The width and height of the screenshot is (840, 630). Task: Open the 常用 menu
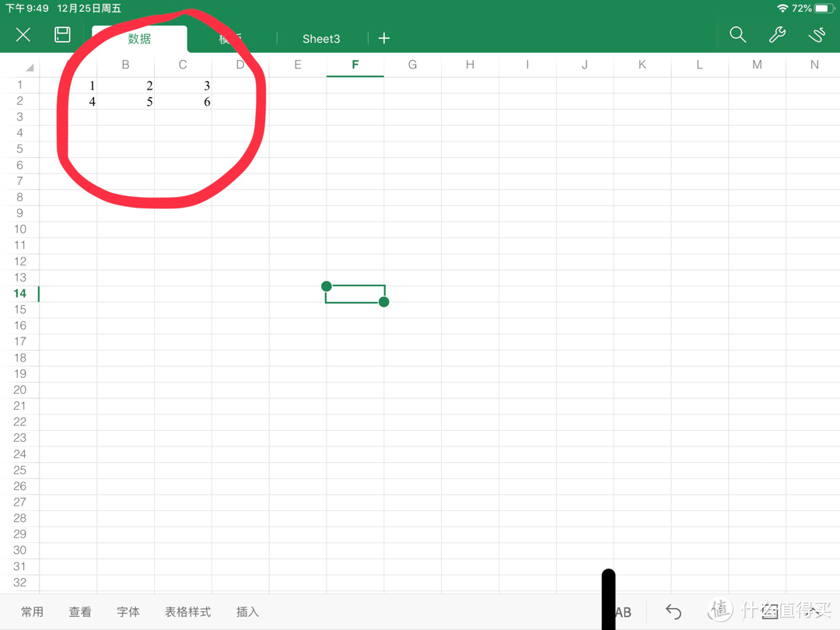tap(32, 612)
